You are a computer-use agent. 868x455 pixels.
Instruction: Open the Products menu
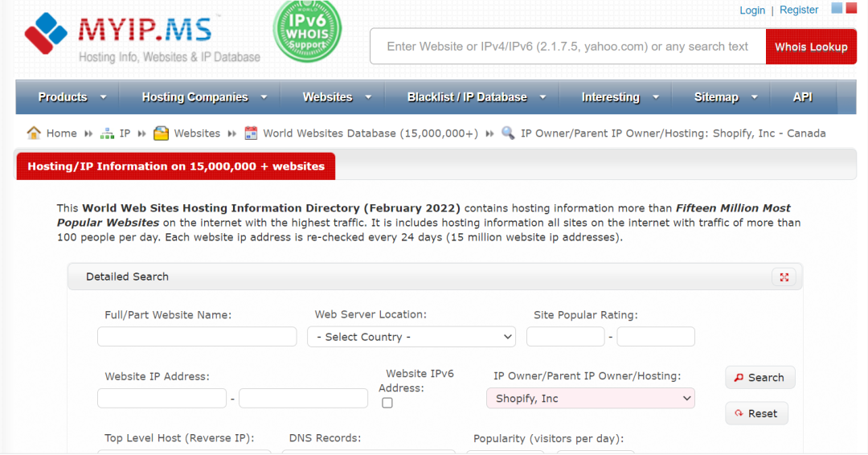coord(63,96)
